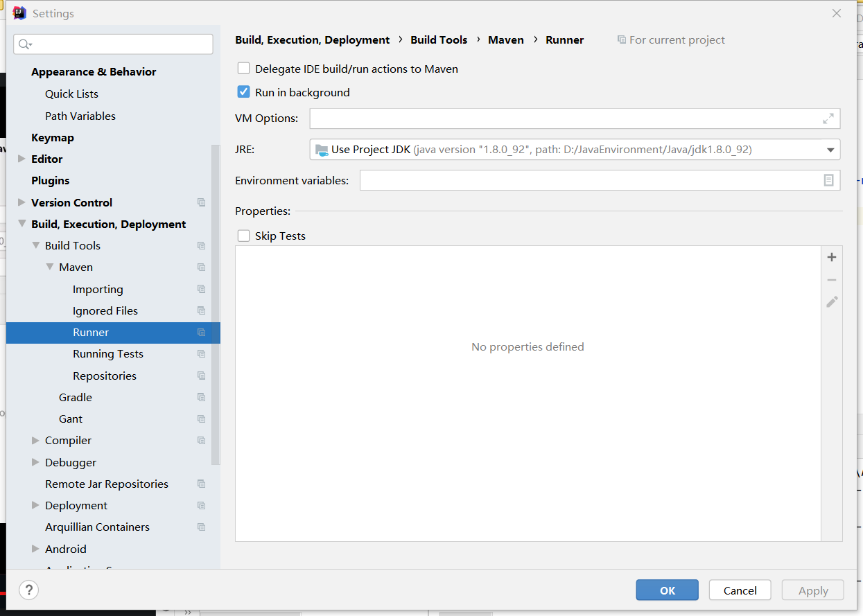
Task: Click the Cancel button
Action: [x=740, y=590]
